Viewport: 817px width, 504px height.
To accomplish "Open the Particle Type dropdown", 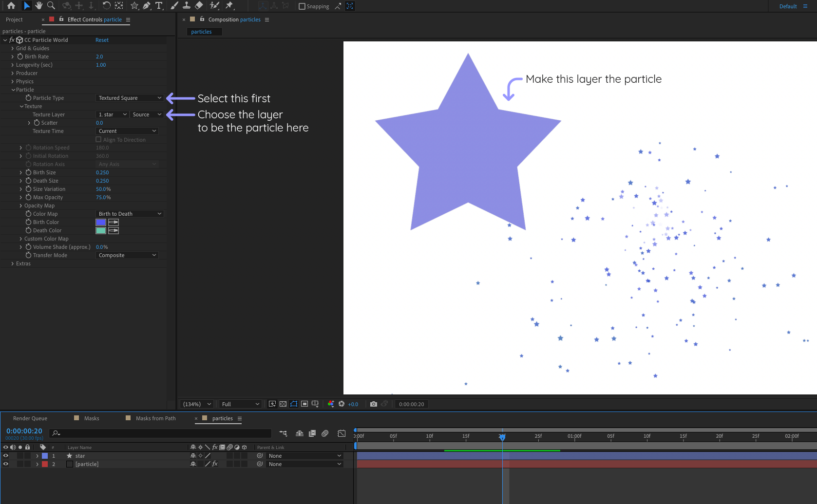I will [130, 98].
